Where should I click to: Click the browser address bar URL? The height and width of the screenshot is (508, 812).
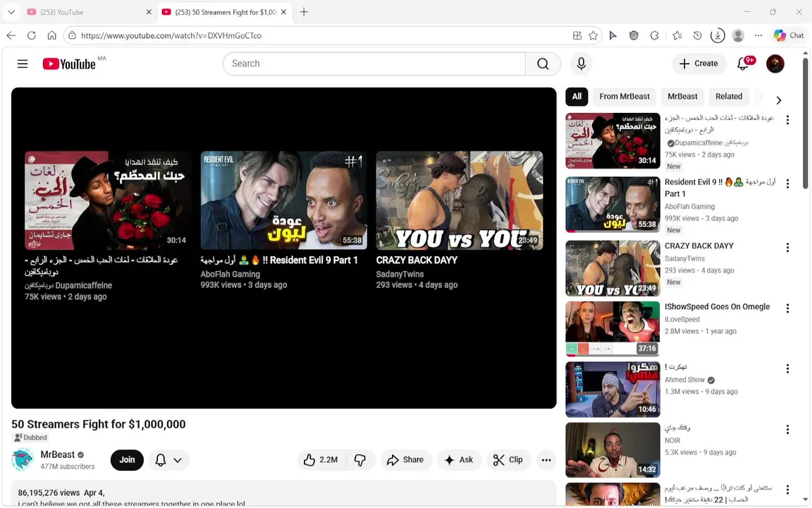point(171,35)
